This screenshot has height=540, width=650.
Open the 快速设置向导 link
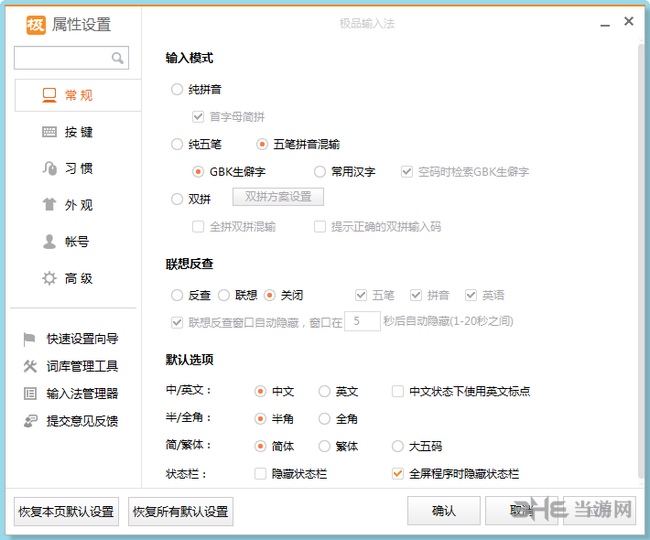pos(82,339)
